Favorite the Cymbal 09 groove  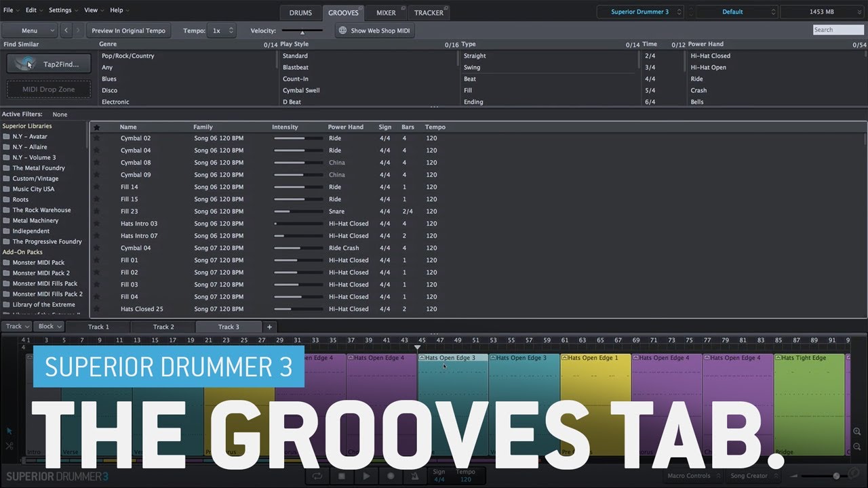pyautogui.click(x=96, y=175)
